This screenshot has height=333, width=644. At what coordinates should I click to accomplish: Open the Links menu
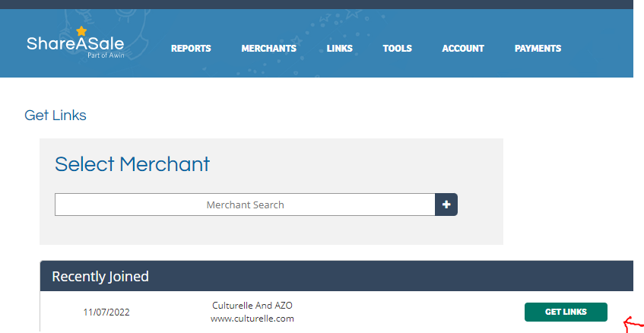(x=340, y=49)
